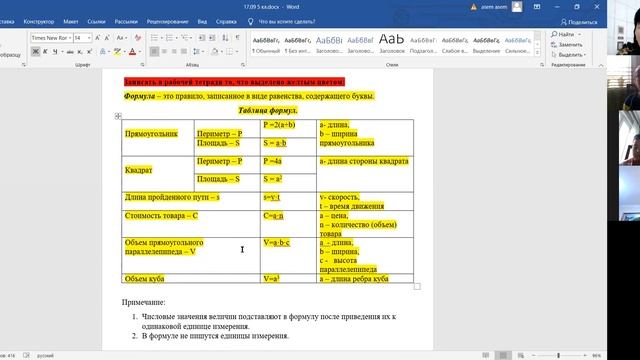Click the Поделиться button
The height and width of the screenshot is (360, 640).
tap(579, 22)
